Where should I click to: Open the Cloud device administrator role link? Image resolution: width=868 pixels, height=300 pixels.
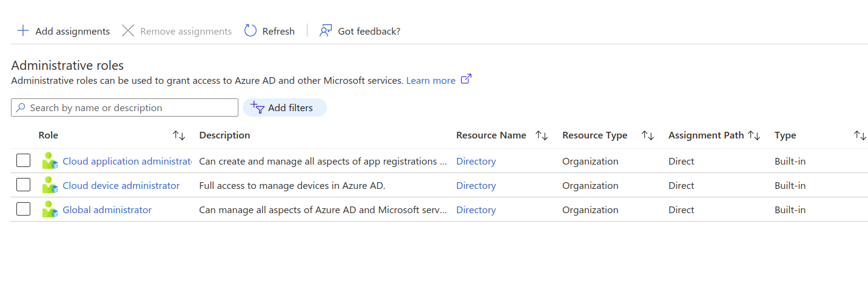(x=121, y=185)
